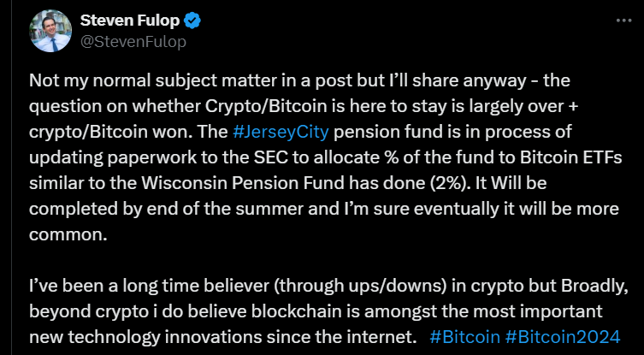This screenshot has height=355, width=644.
Task: Open Steven Fulop's profile picture
Action: 51,32
